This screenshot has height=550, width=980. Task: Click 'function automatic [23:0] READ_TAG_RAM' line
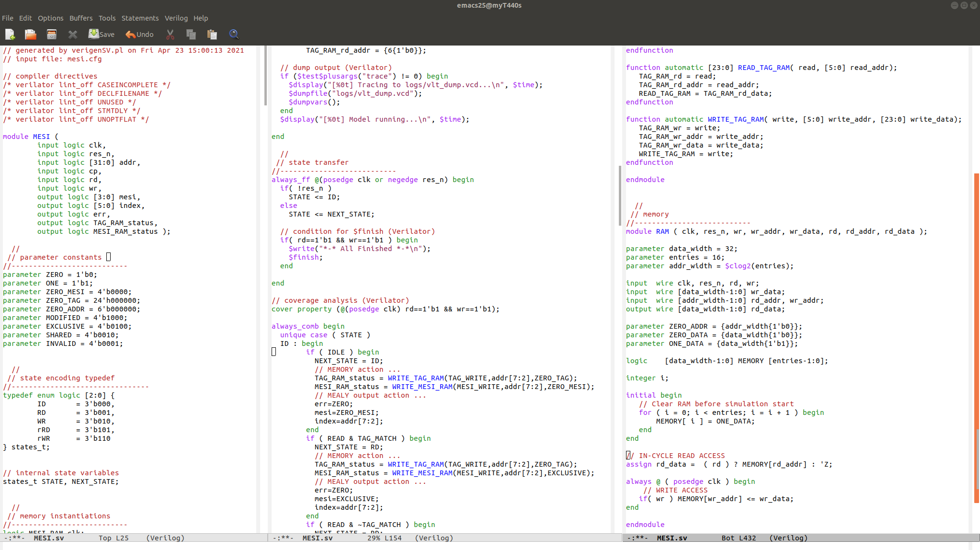click(x=762, y=68)
